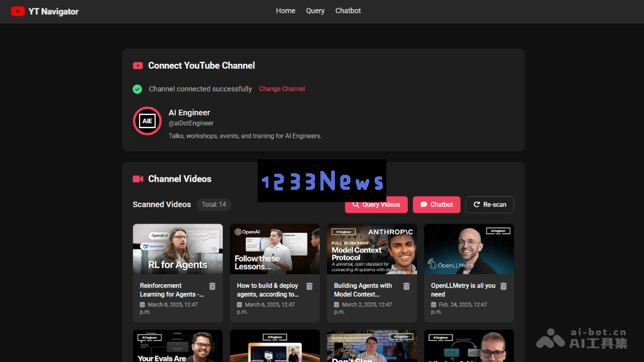Click the AI Engineer channel avatar
Screen dimensions: 644x362
tap(148, 121)
